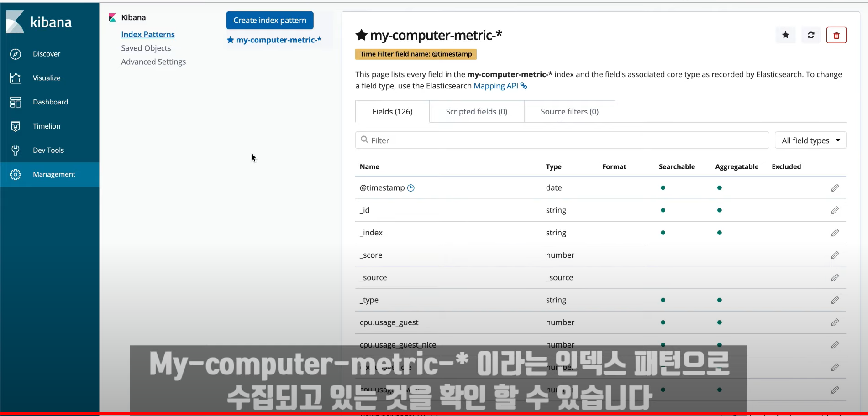This screenshot has width=868, height=416.
Task: Go to Dashboard in sidebar
Action: tap(51, 102)
